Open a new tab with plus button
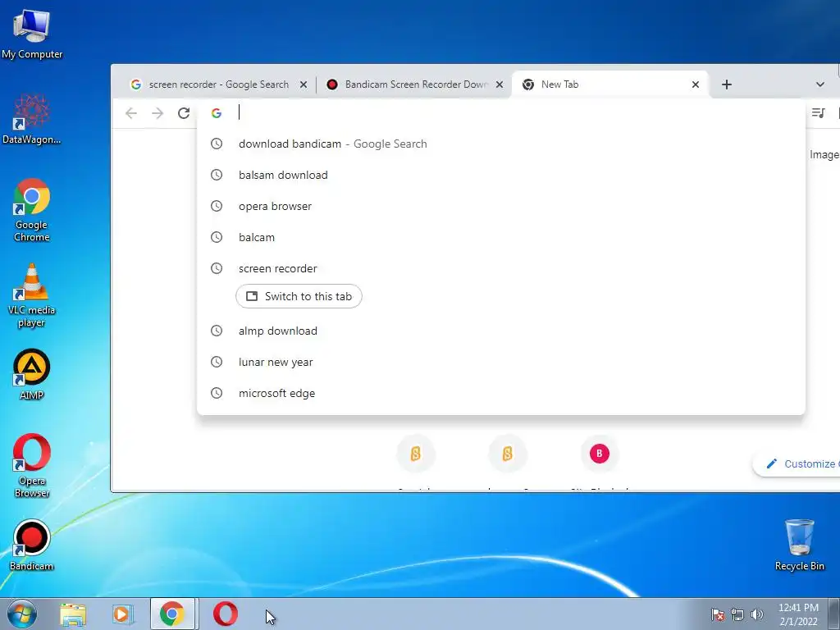 point(727,84)
